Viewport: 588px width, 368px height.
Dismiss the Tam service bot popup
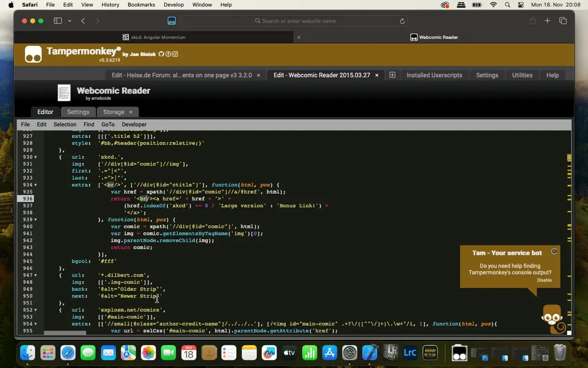554,251
